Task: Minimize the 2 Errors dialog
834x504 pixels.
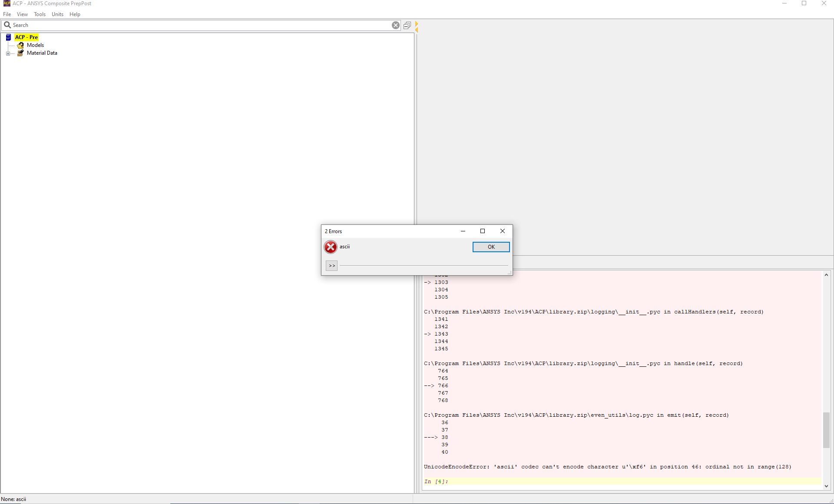Action: coord(463,231)
